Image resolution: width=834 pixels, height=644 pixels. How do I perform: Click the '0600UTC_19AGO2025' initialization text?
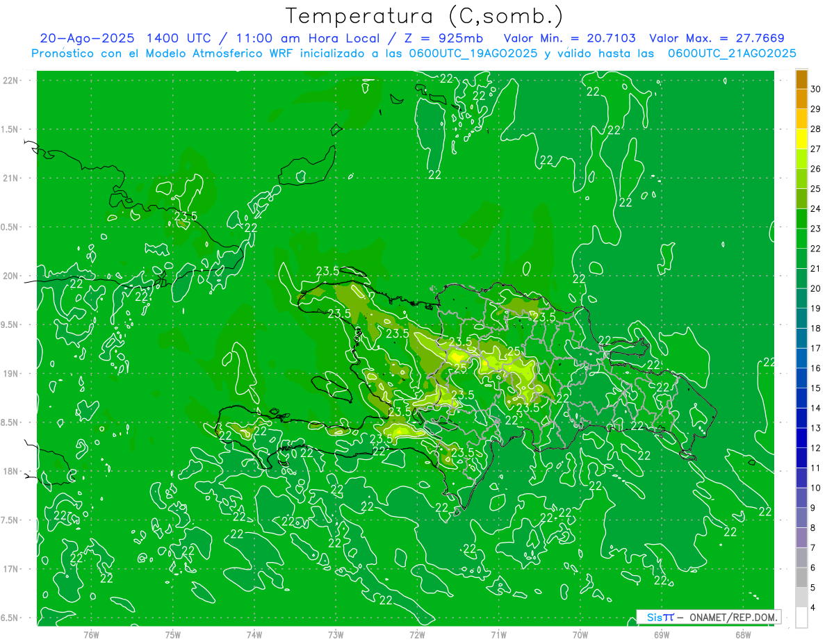474,53
